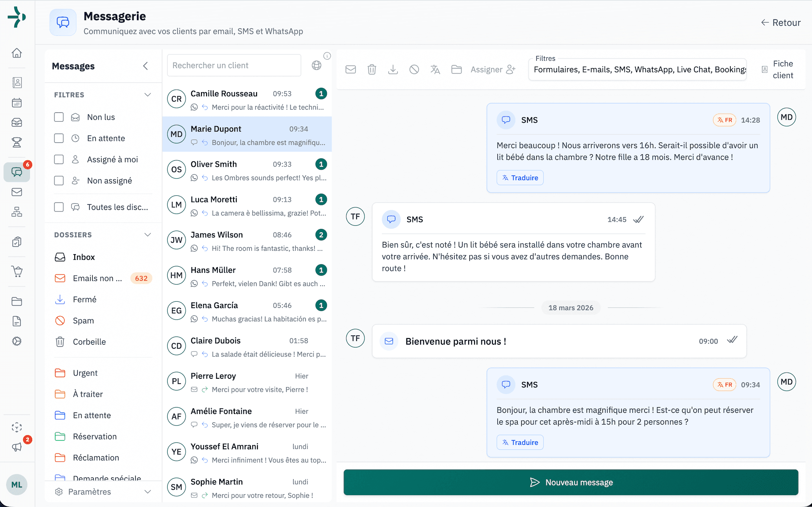Move conversation to a folder via folder icon
The height and width of the screenshot is (507, 812).
pyautogui.click(x=456, y=69)
